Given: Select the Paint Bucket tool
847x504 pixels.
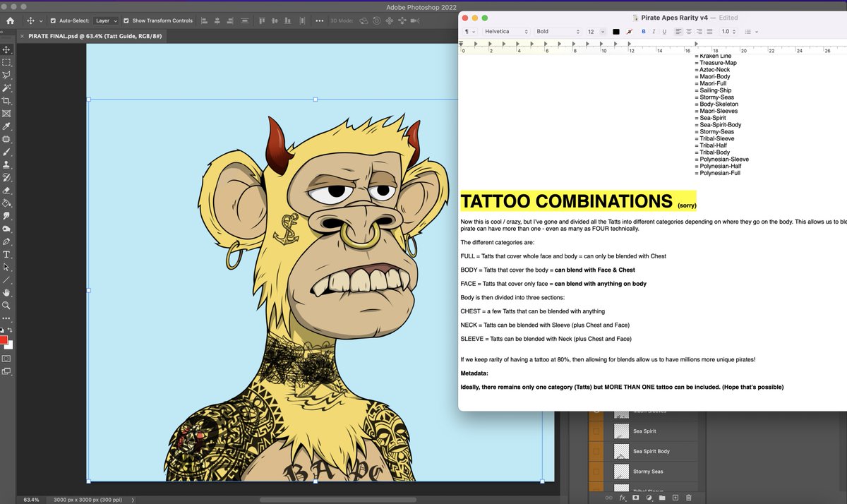Looking at the screenshot, I should pos(7,202).
